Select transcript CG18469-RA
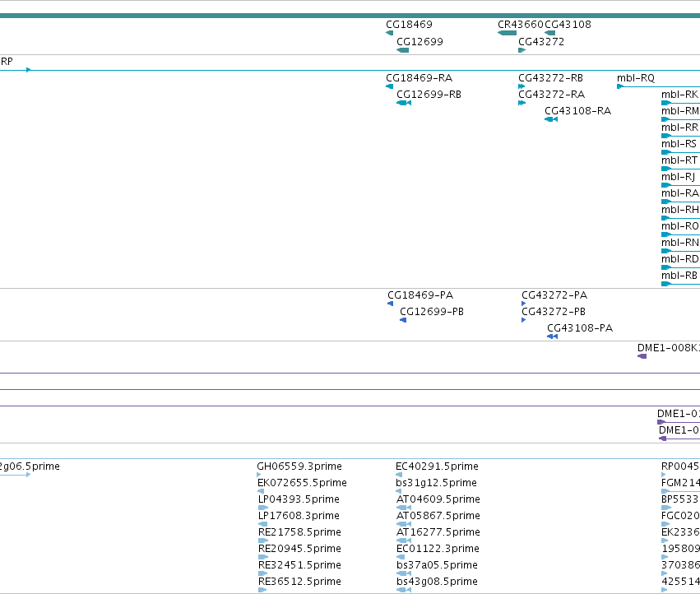Screen dimensions: 700x594 pyautogui.click(x=420, y=78)
